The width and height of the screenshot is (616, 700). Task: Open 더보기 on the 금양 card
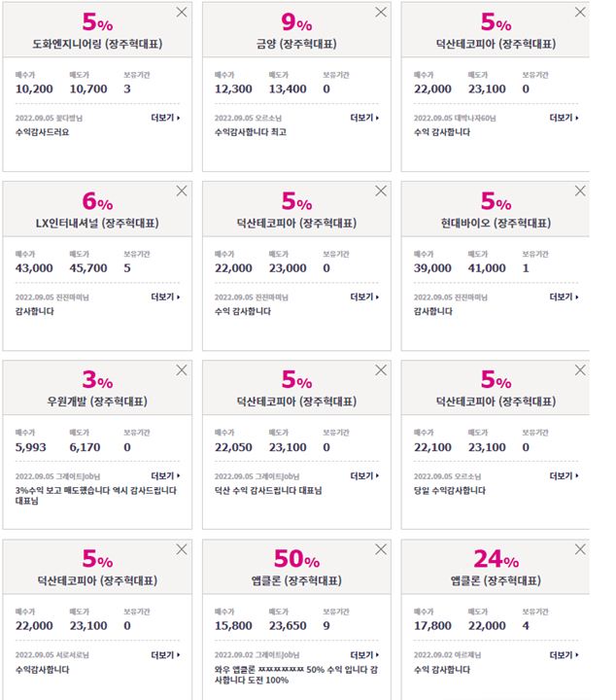365,118
